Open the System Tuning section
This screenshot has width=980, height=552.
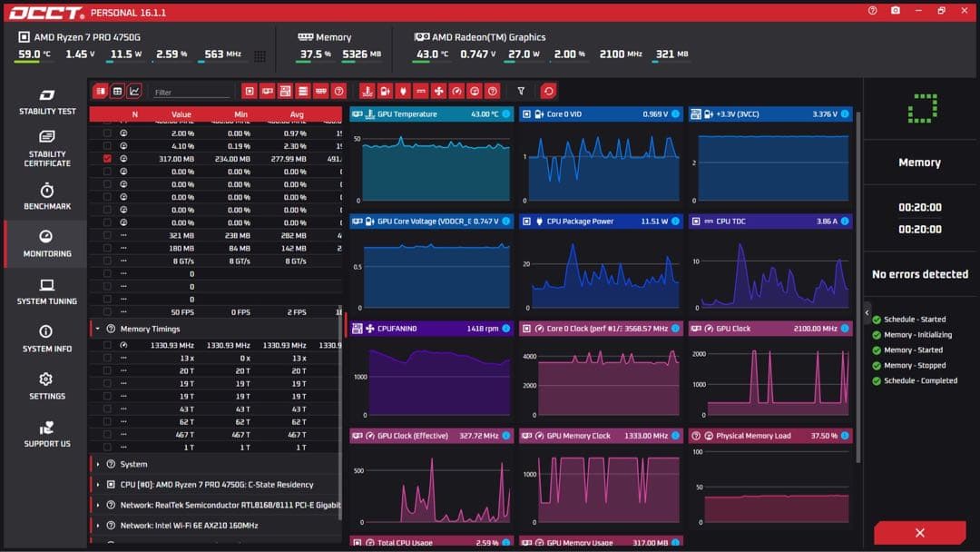[x=47, y=292]
